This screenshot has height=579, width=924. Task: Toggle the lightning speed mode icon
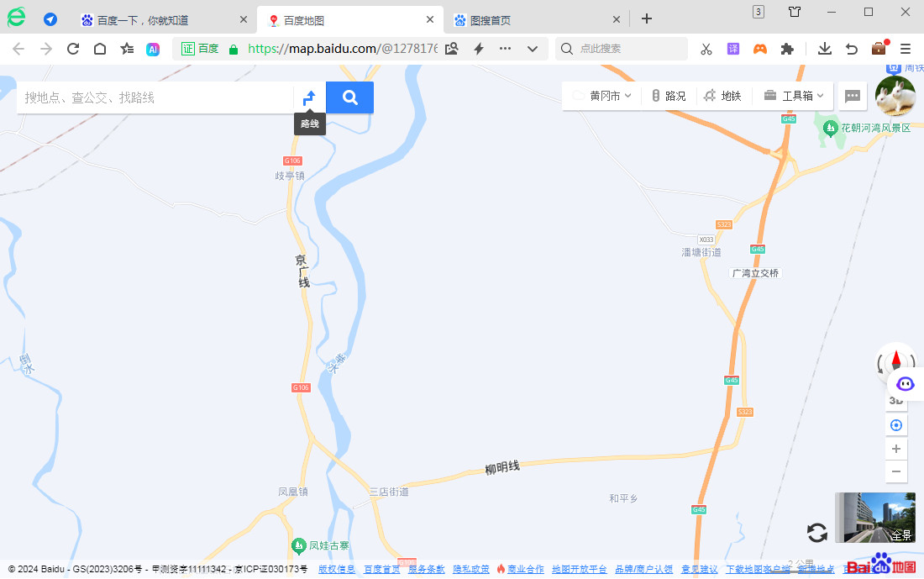[x=479, y=49]
